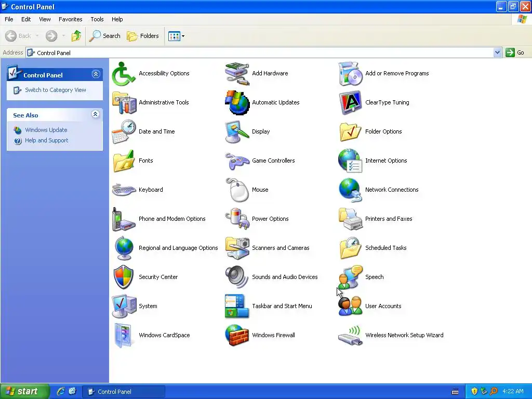The width and height of the screenshot is (532, 399).
Task: Open the Regional and Language Options icon
Action: tap(124, 248)
